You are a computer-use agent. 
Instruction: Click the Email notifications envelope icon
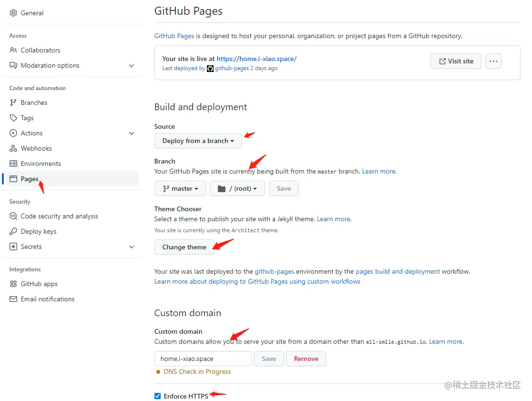pyautogui.click(x=13, y=299)
